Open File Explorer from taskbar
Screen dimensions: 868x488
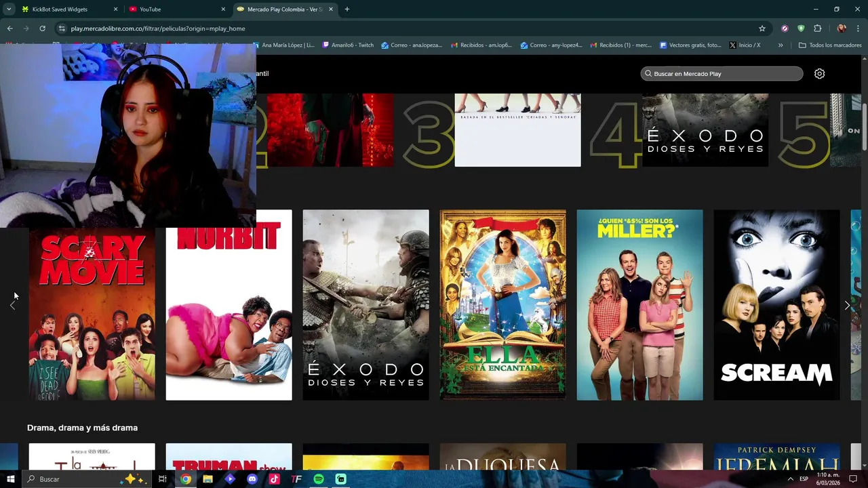click(x=208, y=479)
